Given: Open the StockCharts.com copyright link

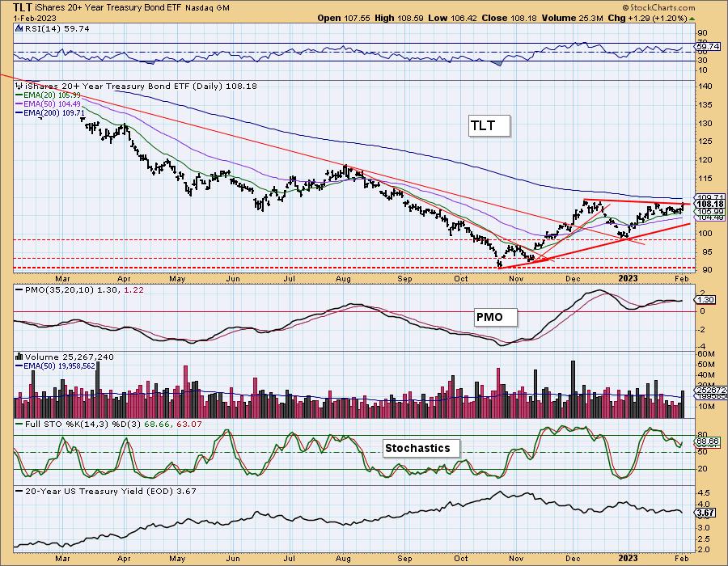Looking at the screenshot, I should [658, 7].
